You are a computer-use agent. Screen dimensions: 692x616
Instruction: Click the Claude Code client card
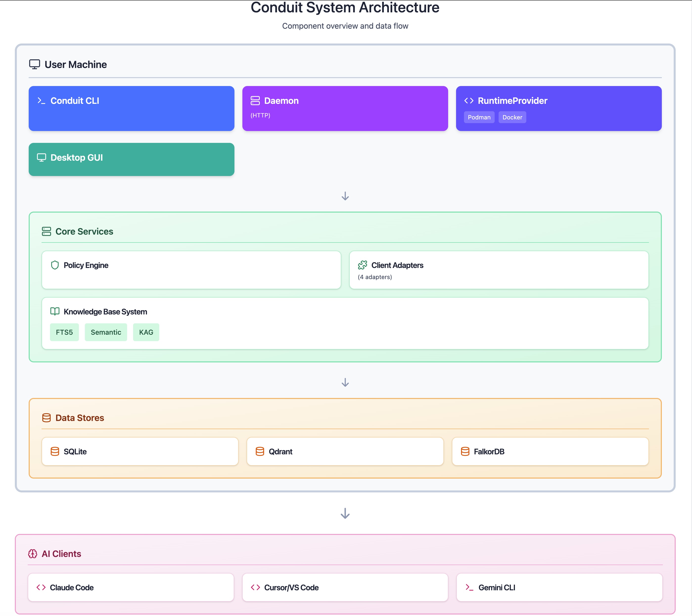click(x=131, y=587)
